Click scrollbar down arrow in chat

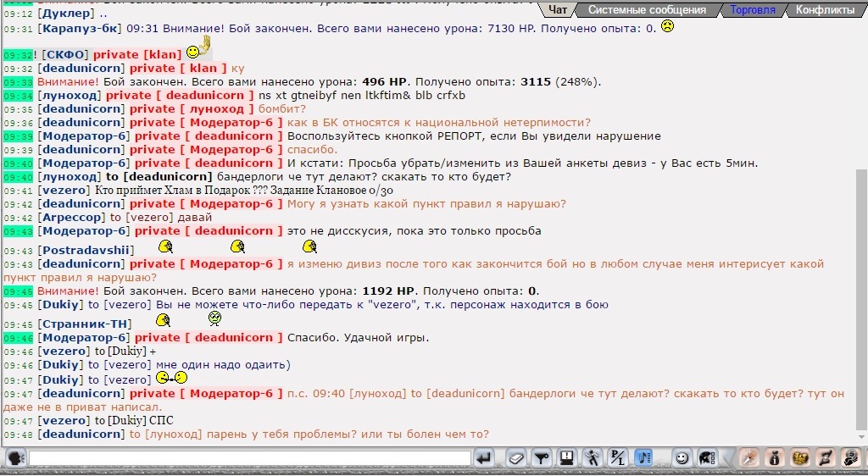point(862,437)
